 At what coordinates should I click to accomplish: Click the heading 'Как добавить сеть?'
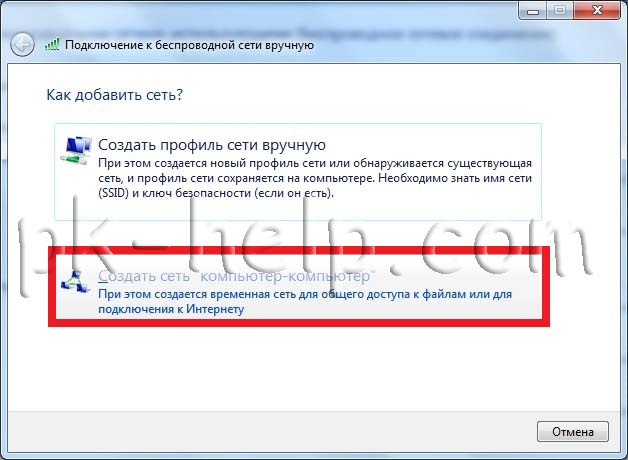point(115,95)
